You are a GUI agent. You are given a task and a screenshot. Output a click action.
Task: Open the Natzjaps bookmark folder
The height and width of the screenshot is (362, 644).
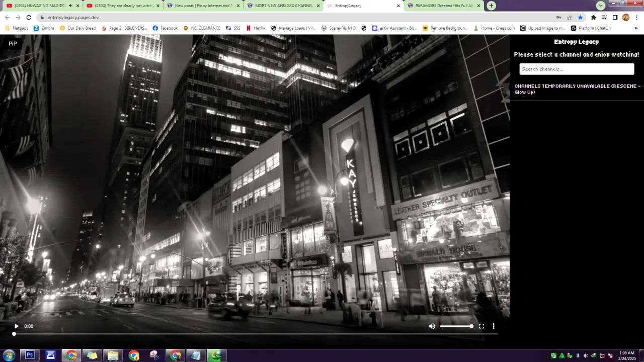17,28
